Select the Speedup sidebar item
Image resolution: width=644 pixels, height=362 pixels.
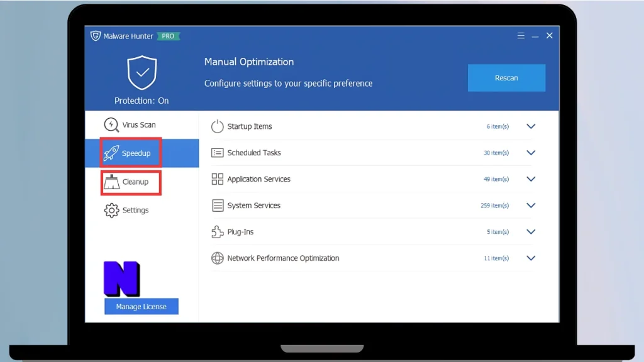[x=142, y=153]
